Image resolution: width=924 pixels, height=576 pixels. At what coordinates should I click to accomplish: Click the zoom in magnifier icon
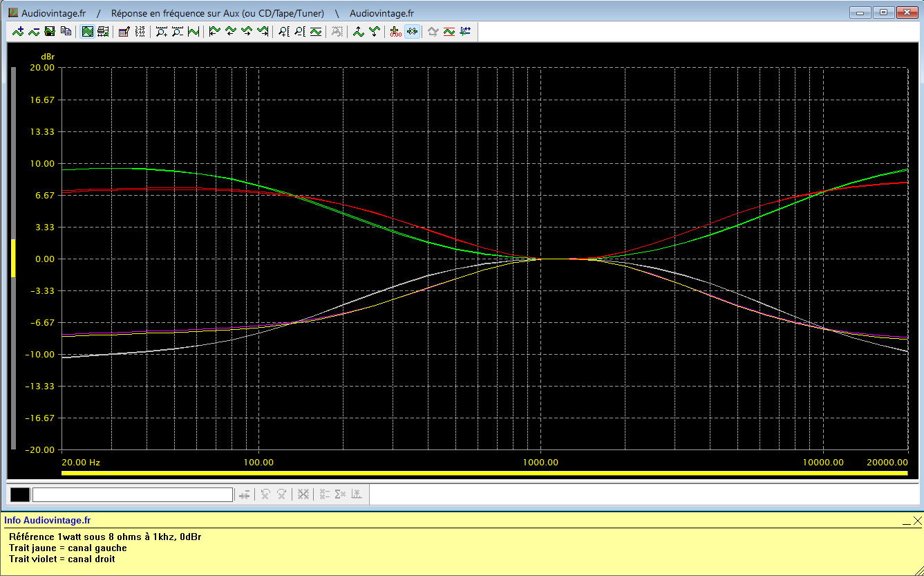click(162, 31)
